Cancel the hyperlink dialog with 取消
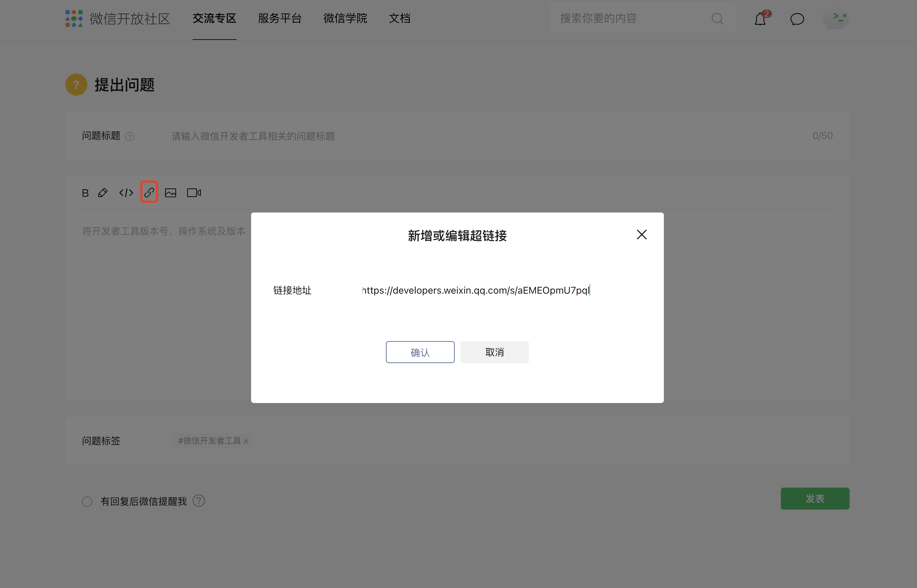 click(494, 352)
